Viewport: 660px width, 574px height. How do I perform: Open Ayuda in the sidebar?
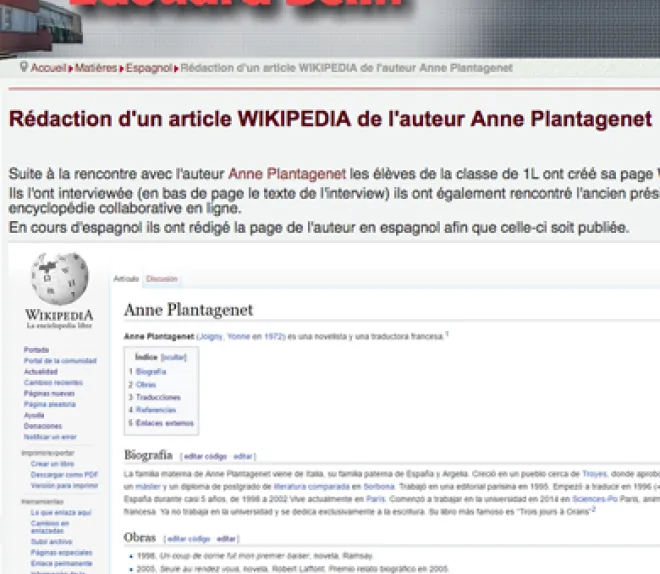click(x=34, y=415)
